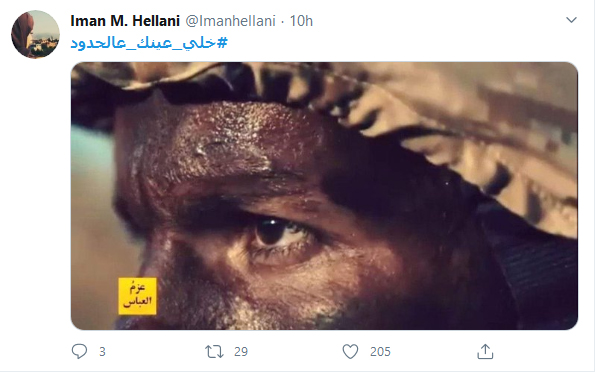Screen dimensions: 595x372
Task: Open the @Imanhellani handle link
Action: [230, 21]
